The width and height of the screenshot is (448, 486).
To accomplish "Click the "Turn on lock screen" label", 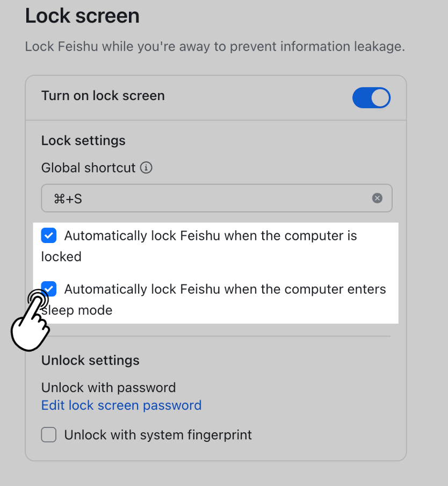I will [x=103, y=96].
